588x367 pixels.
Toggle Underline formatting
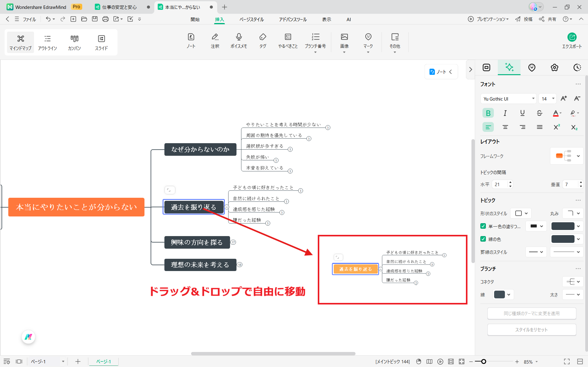(522, 113)
